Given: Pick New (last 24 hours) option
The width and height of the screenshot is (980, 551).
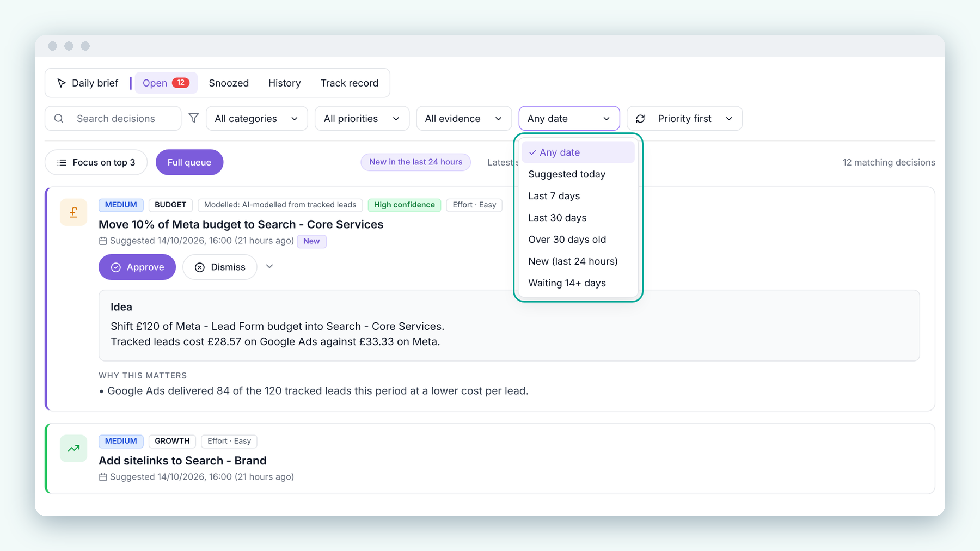Looking at the screenshot, I should click(x=578, y=261).
